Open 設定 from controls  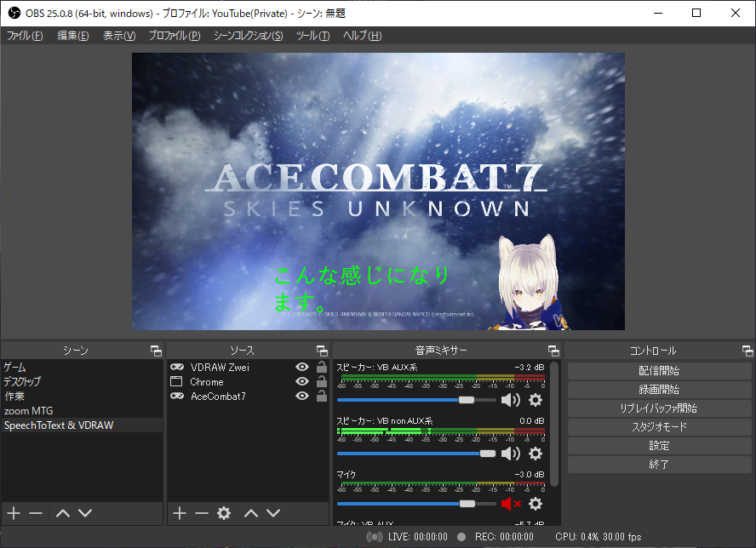pyautogui.click(x=659, y=446)
